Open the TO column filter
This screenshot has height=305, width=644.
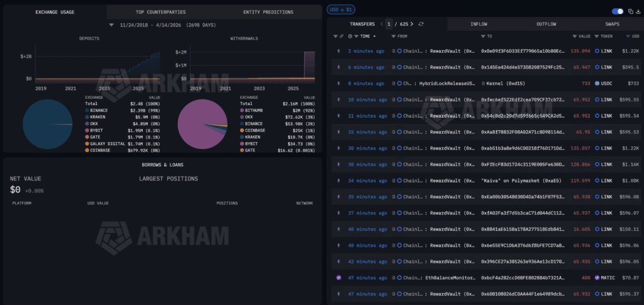tap(483, 36)
